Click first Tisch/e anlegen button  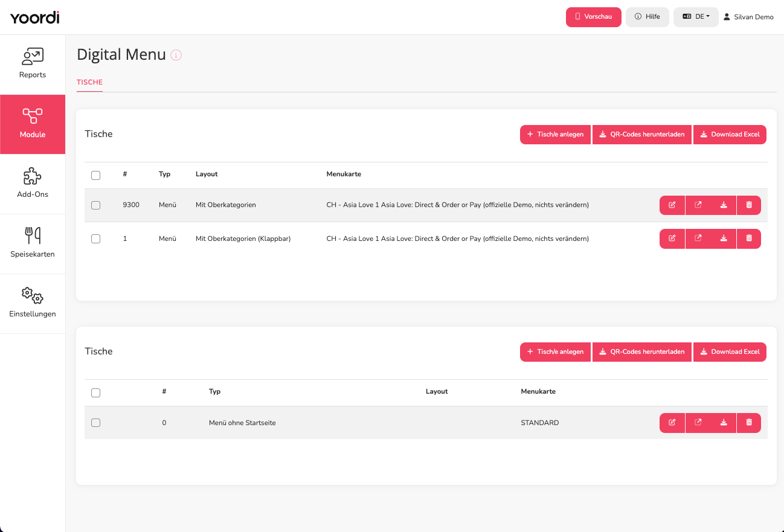pyautogui.click(x=555, y=134)
